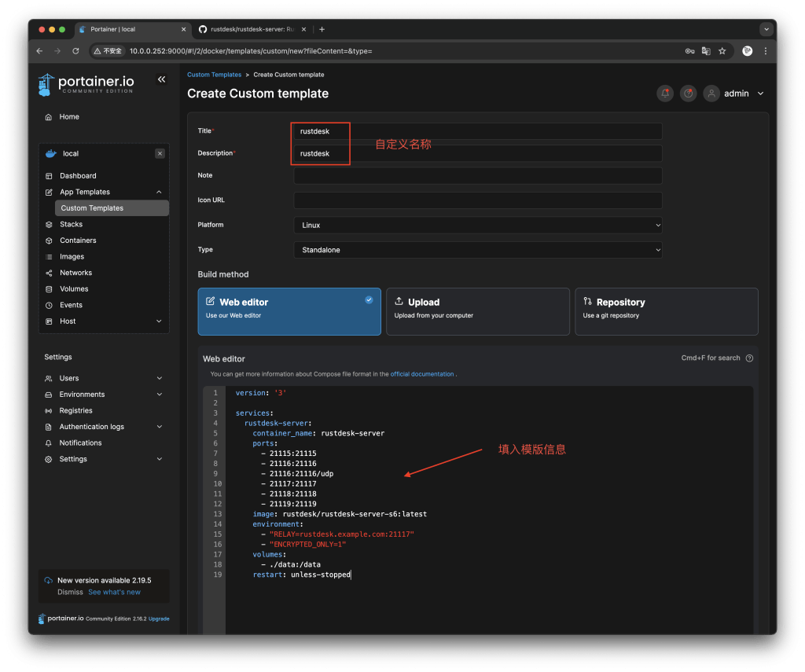
Task: Open the Platform dropdown showing Linux
Action: [x=478, y=225]
